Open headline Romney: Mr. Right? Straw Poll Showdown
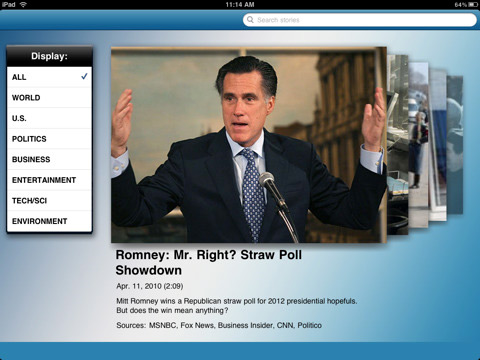The image size is (480, 360). click(209, 262)
